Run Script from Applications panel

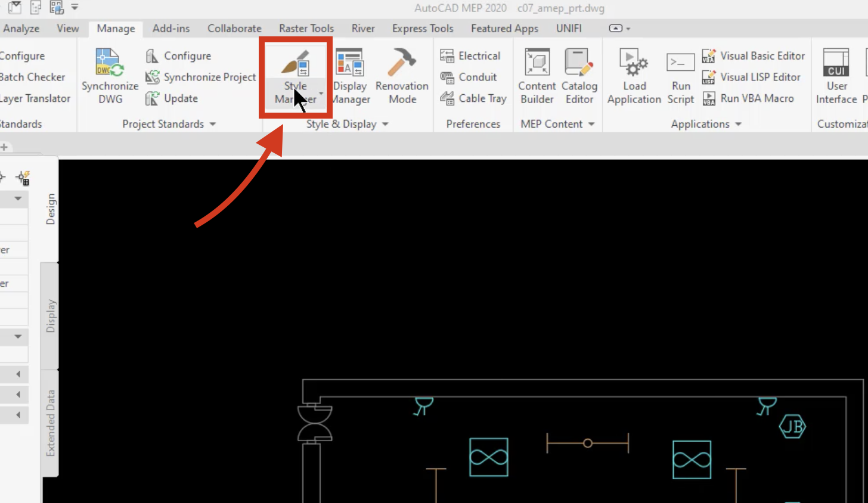(x=681, y=76)
